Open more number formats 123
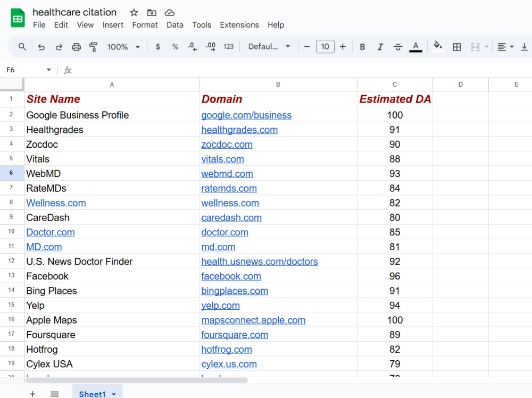 [x=228, y=47]
